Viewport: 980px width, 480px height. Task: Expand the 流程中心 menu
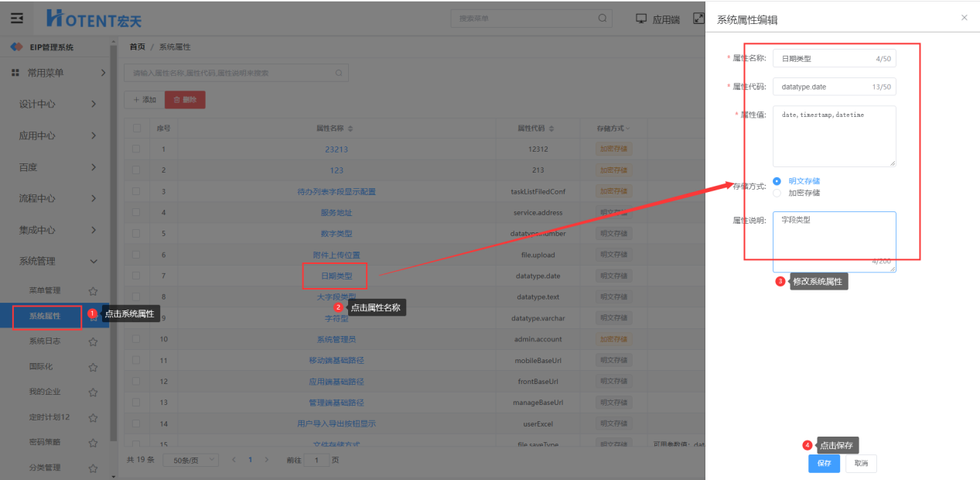tap(94, 198)
